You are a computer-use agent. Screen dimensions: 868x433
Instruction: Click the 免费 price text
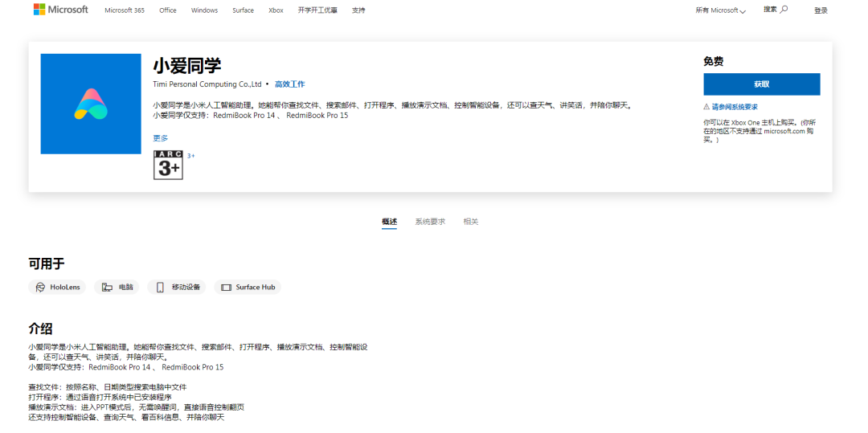714,62
